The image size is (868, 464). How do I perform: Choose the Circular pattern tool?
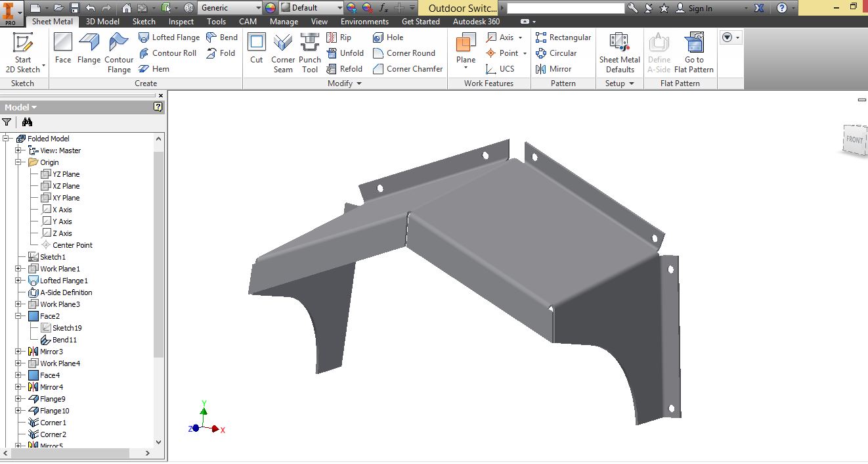click(556, 53)
